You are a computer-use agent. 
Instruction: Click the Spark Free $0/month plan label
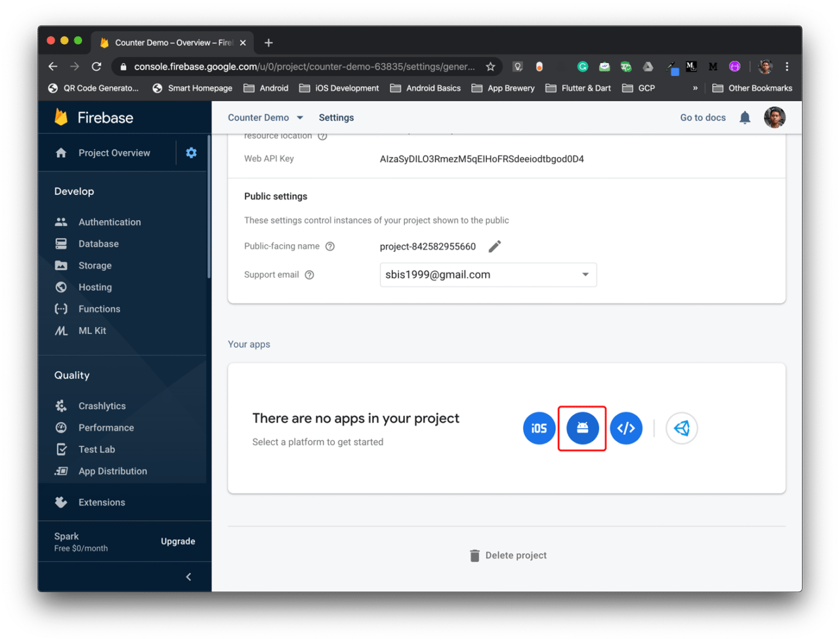81,542
